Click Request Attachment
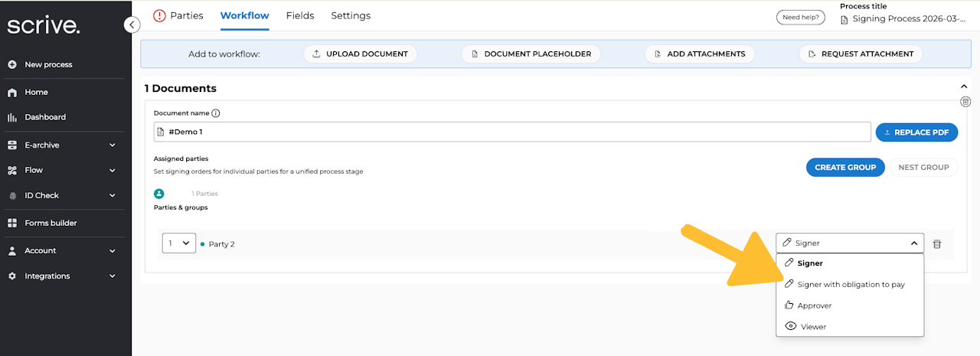 [861, 54]
